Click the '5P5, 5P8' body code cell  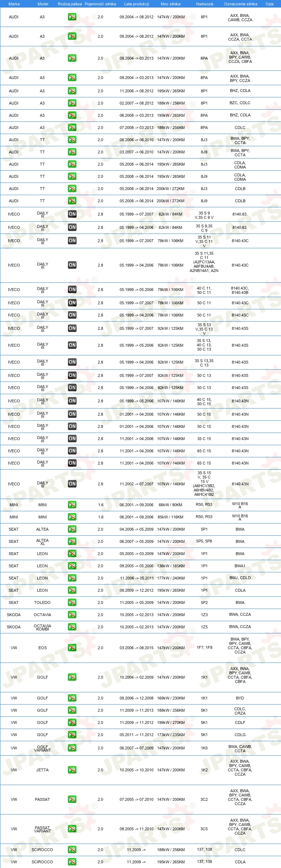204,541
